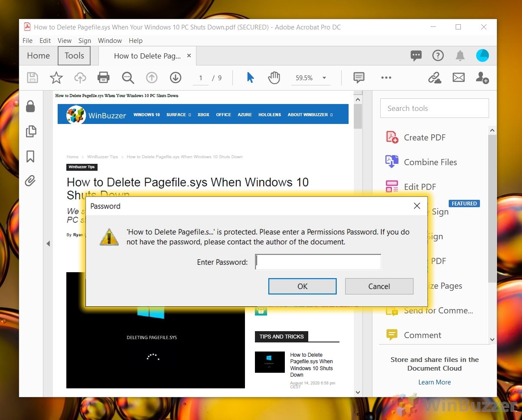Screen dimensions: 522x420
Task: Go to previous page arrow icon
Action: tap(151, 78)
